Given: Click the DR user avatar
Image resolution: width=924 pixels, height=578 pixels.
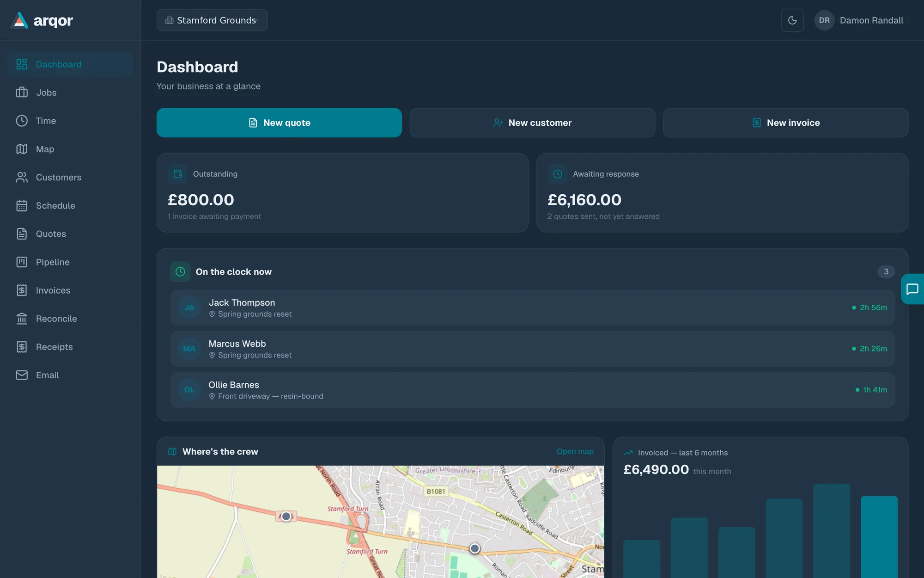Looking at the screenshot, I should (x=824, y=20).
